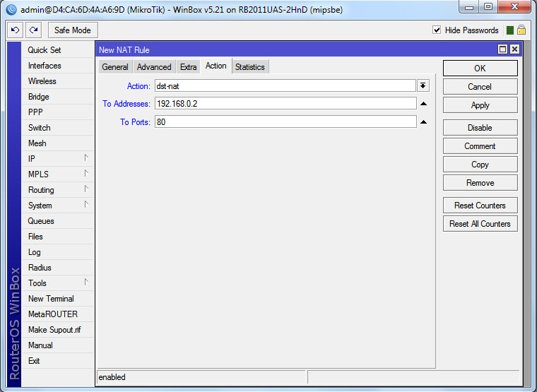Click Reset All Counters button
Image resolution: width=537 pixels, height=392 pixels.
[480, 224]
